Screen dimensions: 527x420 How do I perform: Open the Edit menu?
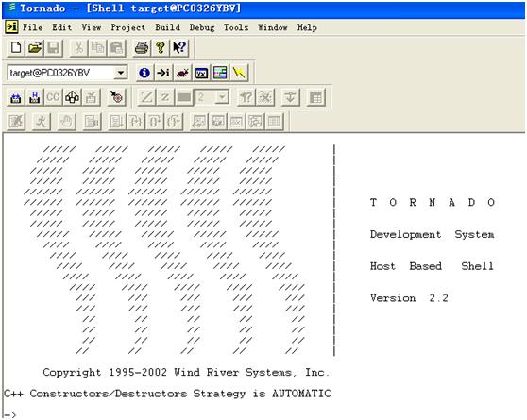pyautogui.click(x=61, y=27)
